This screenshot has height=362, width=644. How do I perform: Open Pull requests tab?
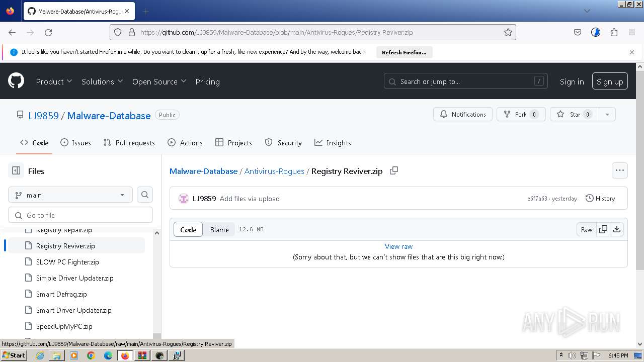tap(129, 143)
